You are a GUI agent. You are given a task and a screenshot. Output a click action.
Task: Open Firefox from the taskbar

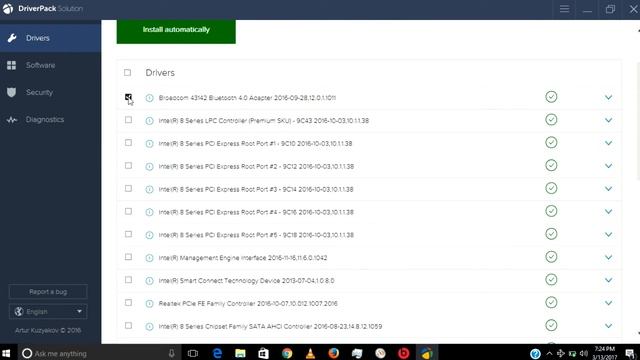point(333,353)
